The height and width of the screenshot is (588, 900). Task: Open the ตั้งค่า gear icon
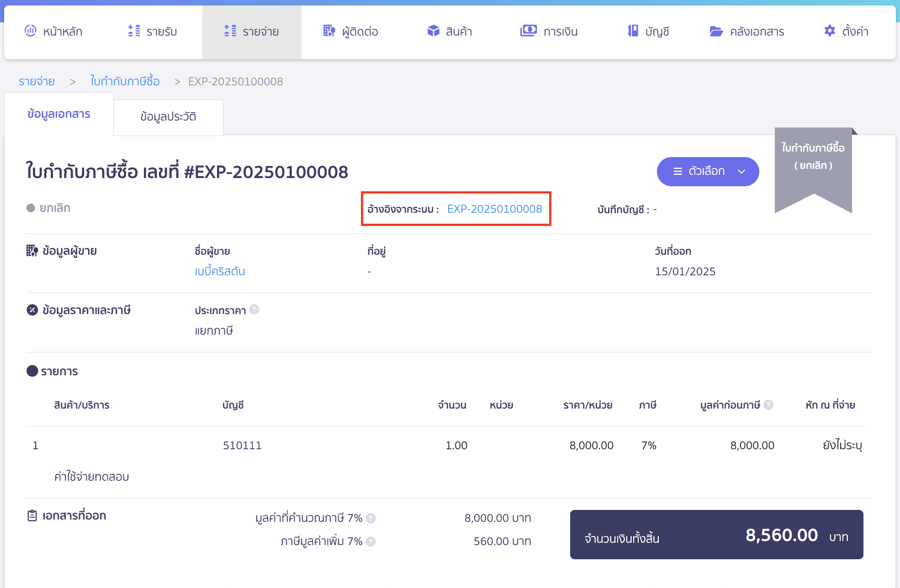pyautogui.click(x=830, y=31)
